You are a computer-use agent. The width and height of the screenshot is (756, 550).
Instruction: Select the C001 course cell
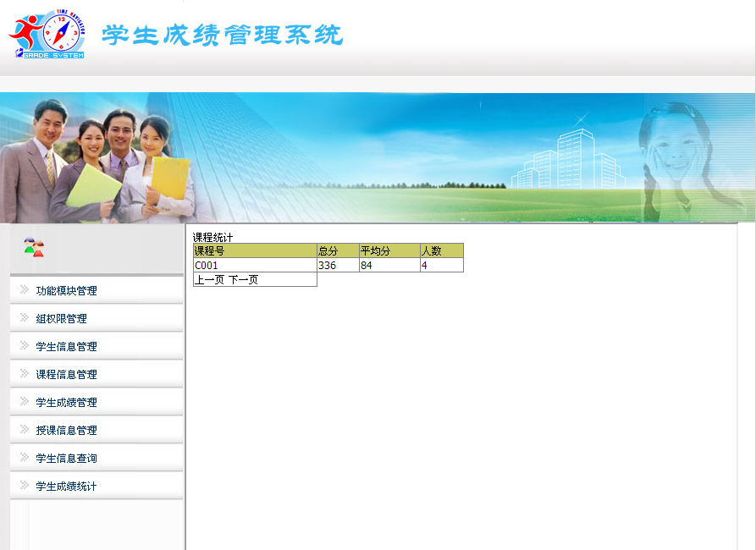point(207,266)
